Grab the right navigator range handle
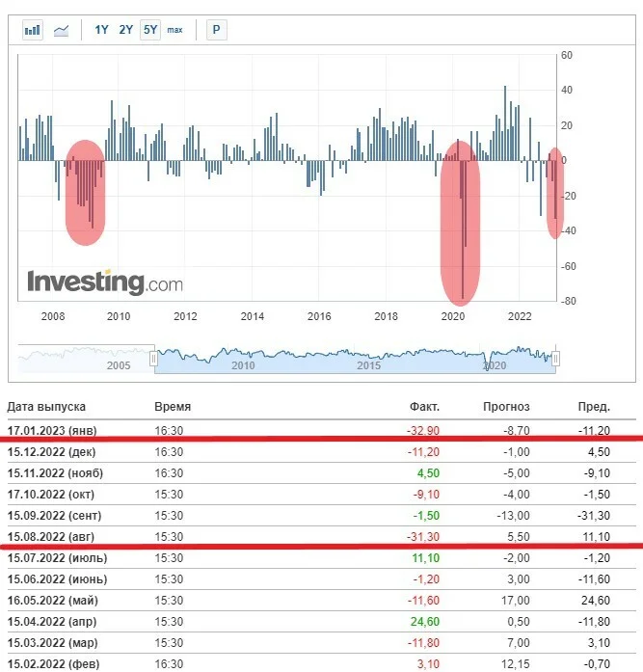Viewport: 643px width, 672px height. pos(555,359)
